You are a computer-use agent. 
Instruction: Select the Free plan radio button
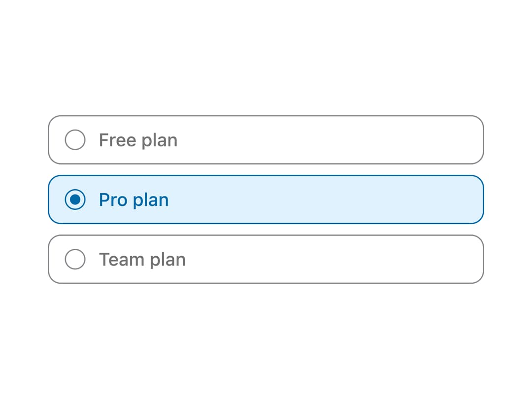click(75, 140)
